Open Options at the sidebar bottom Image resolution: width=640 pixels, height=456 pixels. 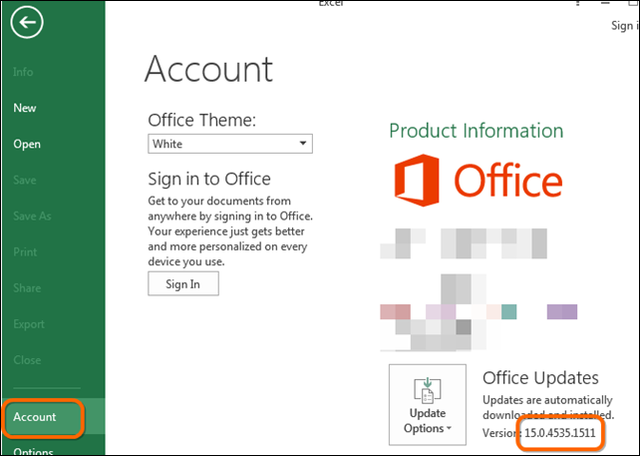click(x=33, y=451)
